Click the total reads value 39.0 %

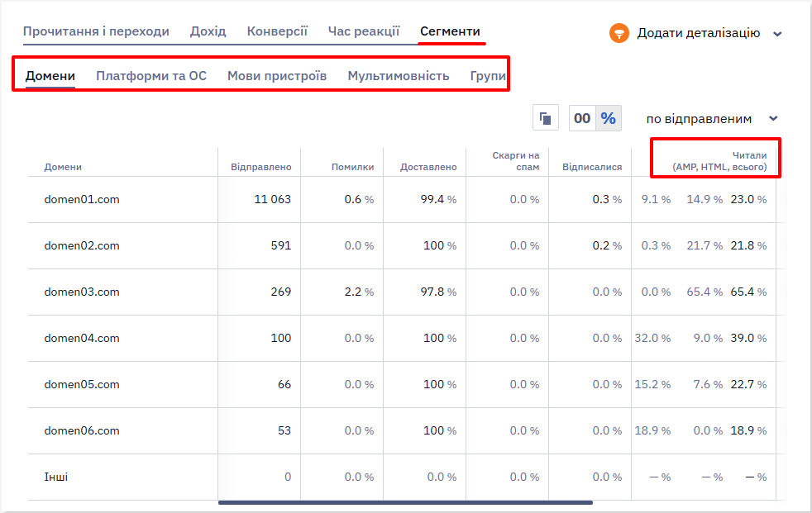click(748, 338)
